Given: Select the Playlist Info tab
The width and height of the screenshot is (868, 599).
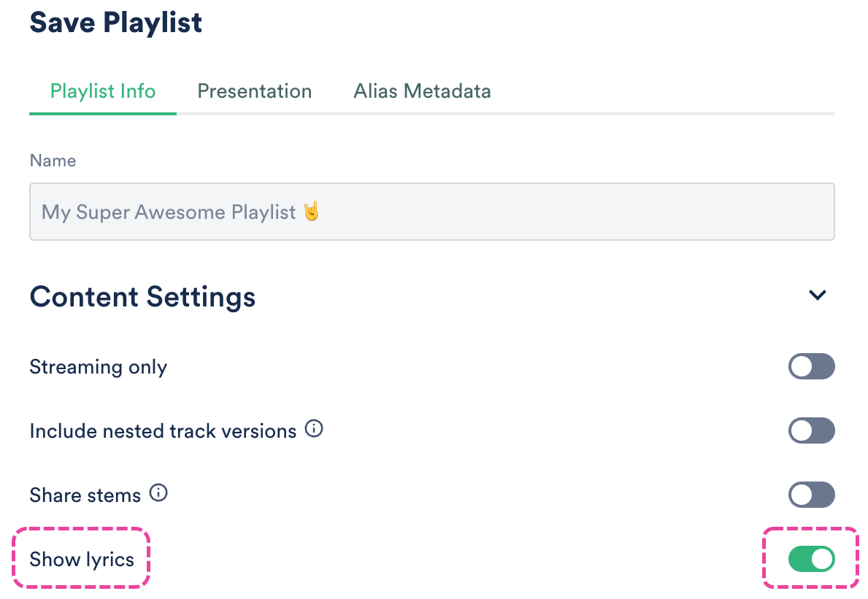Looking at the screenshot, I should [x=102, y=91].
